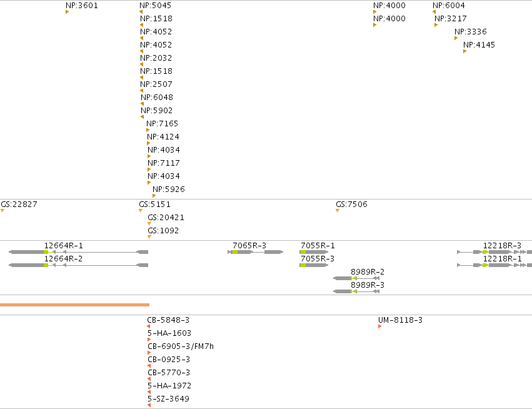Select the GS:5151 insertion marker
The image size is (532, 409).
click(141, 211)
